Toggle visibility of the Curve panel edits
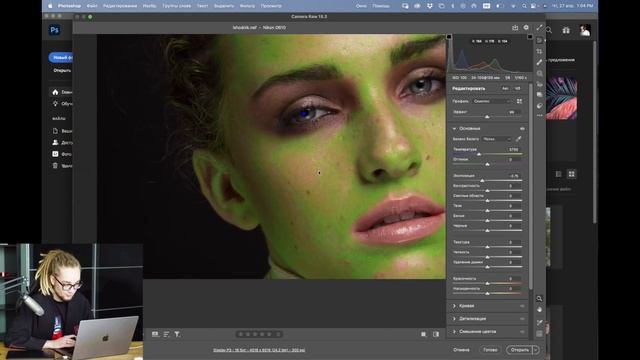Screen dimensions: 640x360 coord(522,306)
